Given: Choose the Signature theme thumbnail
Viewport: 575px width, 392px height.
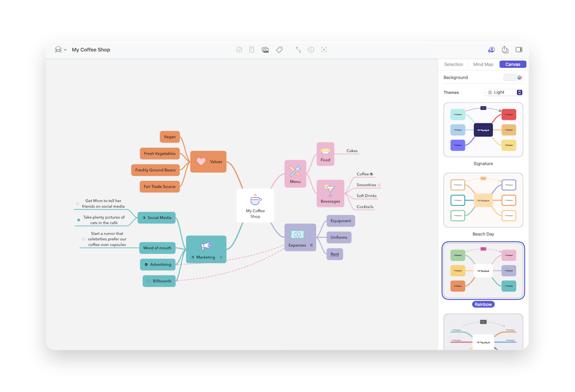Looking at the screenshot, I should [x=483, y=130].
